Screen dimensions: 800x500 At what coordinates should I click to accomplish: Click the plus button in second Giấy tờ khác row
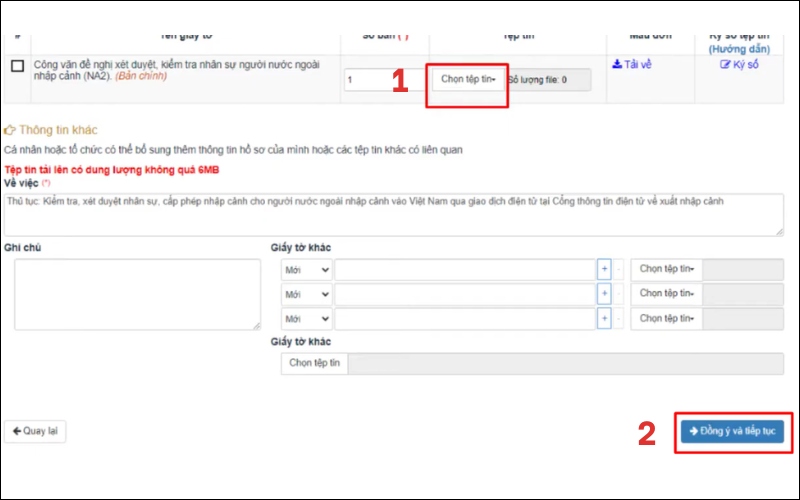point(603,294)
